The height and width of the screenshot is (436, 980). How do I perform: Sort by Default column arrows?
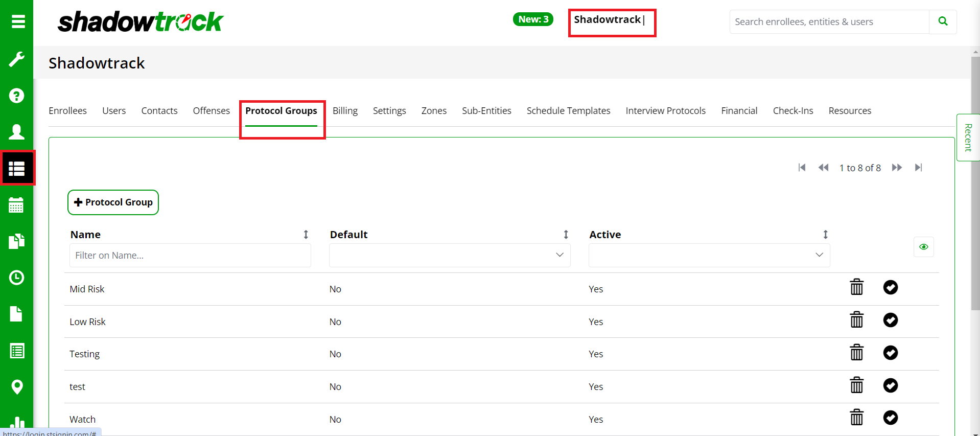(x=566, y=235)
